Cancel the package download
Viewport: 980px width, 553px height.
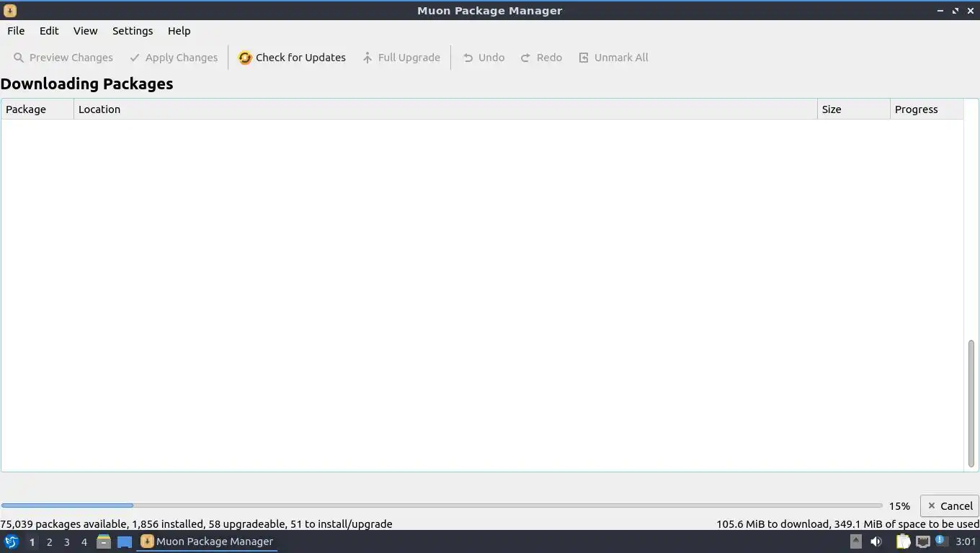949,506
